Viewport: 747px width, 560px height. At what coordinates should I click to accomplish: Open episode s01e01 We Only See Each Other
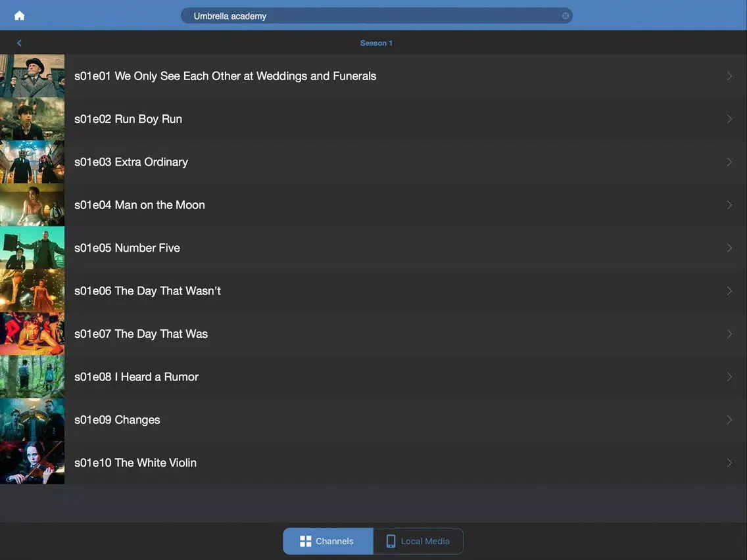[x=373, y=76]
